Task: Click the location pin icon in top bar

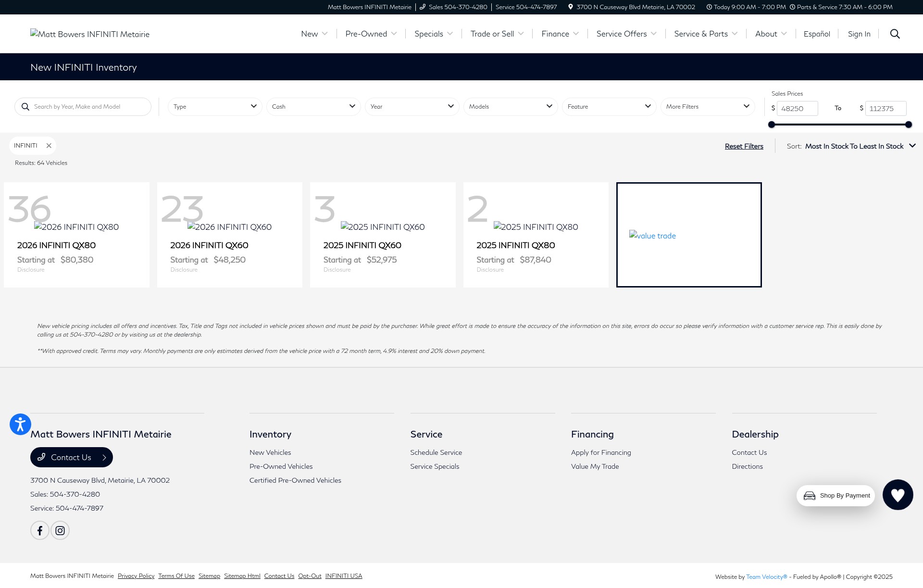Action: (x=570, y=7)
